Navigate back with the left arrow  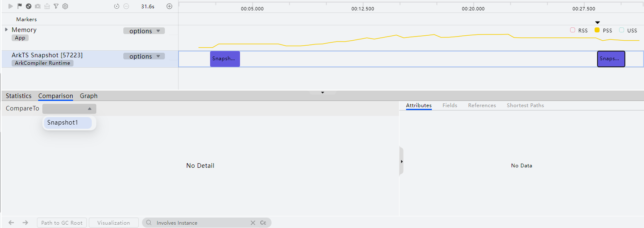click(x=12, y=223)
